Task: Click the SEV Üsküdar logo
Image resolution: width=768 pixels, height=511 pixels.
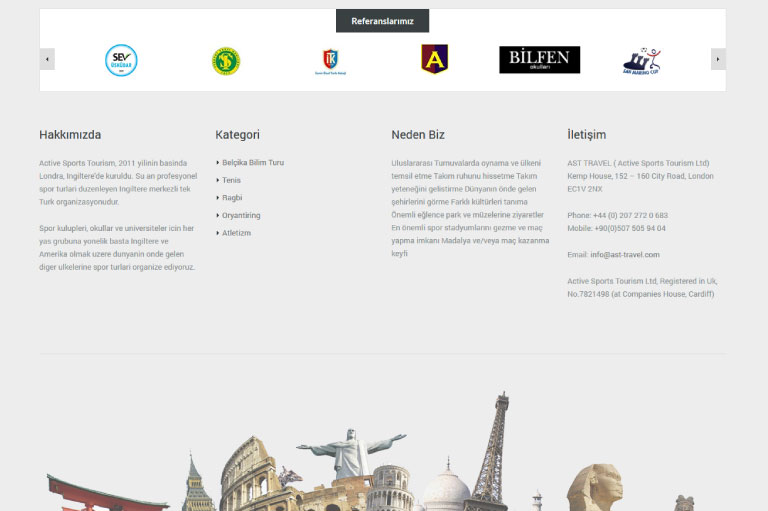Action: click(x=121, y=60)
